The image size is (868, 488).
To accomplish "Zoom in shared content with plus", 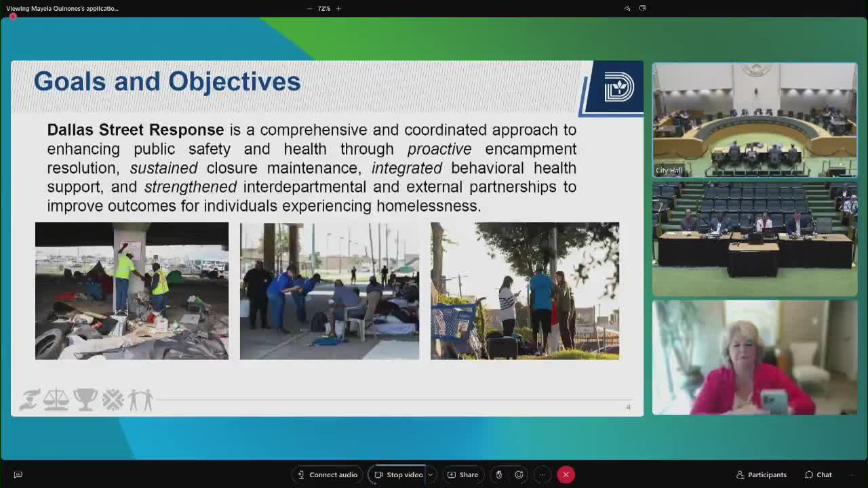I will 338,8.
